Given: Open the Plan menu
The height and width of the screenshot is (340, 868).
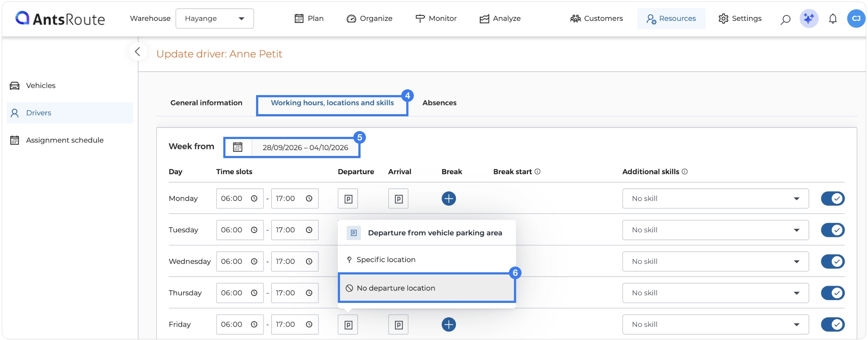Looking at the screenshot, I should (x=309, y=18).
